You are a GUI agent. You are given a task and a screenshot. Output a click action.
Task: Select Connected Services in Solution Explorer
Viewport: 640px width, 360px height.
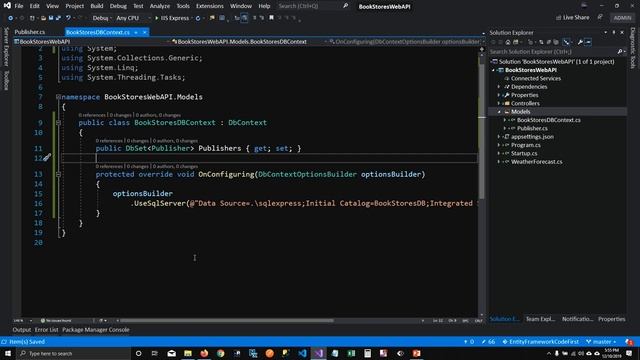(x=536, y=78)
